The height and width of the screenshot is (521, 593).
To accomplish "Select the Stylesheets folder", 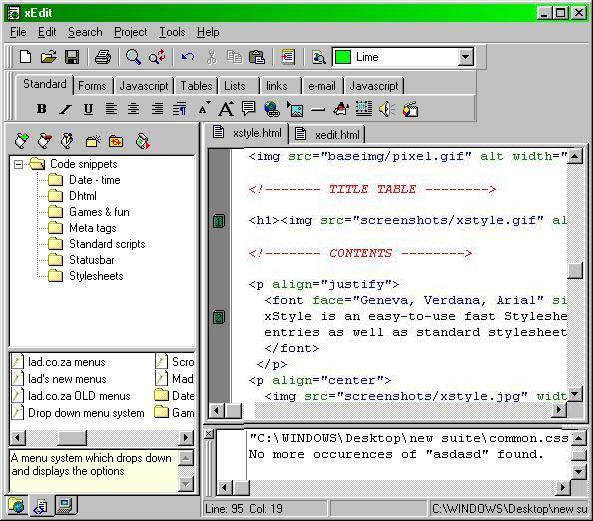I will pyautogui.click(x=96, y=276).
